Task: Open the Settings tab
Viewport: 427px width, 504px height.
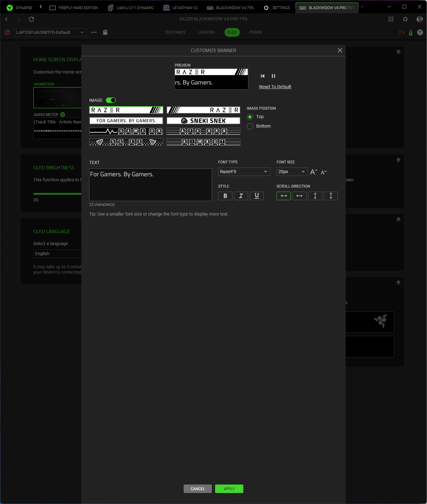Action: click(277, 8)
